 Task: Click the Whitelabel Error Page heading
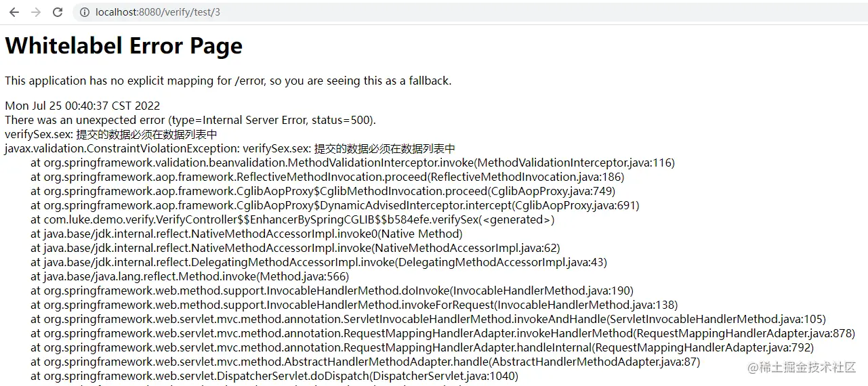[x=123, y=45]
